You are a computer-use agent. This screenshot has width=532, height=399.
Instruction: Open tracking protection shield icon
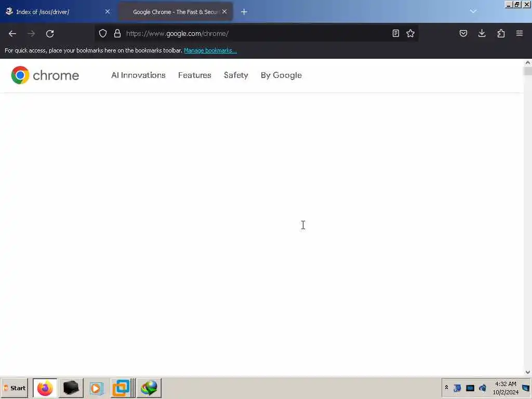coord(103,33)
